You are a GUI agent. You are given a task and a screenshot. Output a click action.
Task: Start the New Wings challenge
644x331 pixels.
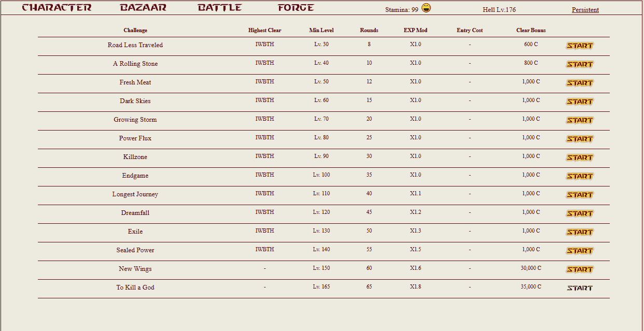tap(579, 269)
